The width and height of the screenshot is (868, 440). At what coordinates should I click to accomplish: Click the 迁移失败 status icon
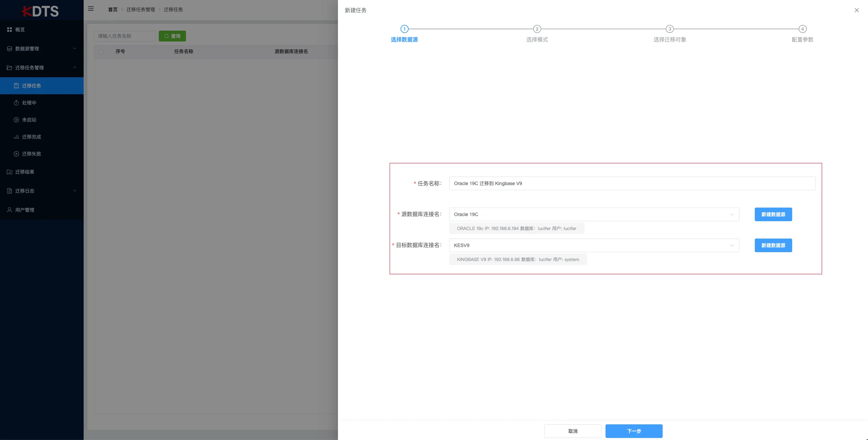(16, 154)
